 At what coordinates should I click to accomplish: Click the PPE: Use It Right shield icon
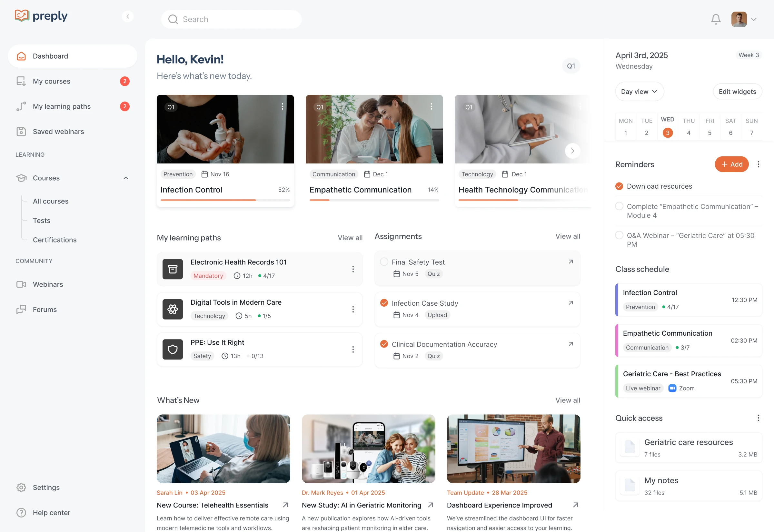172,349
